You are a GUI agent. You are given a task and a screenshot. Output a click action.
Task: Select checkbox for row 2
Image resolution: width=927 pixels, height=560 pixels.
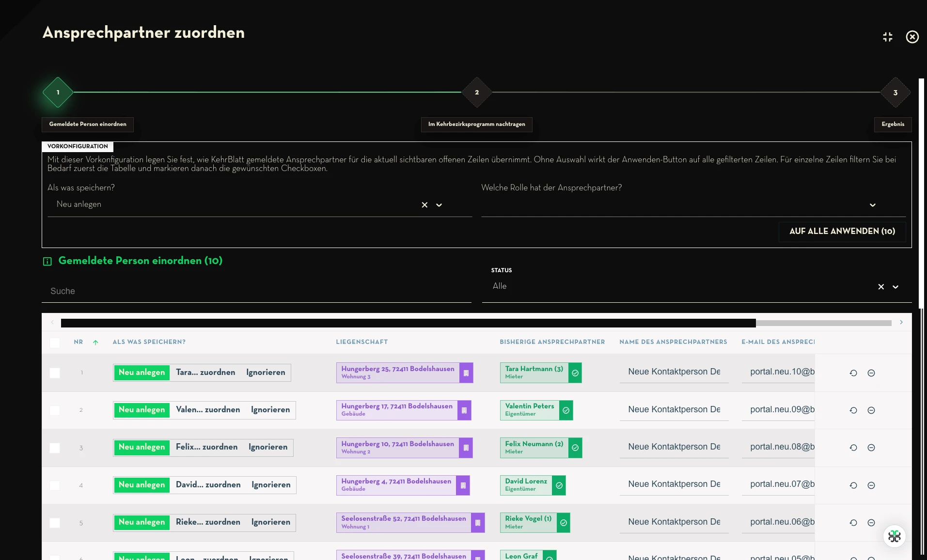coord(55,410)
